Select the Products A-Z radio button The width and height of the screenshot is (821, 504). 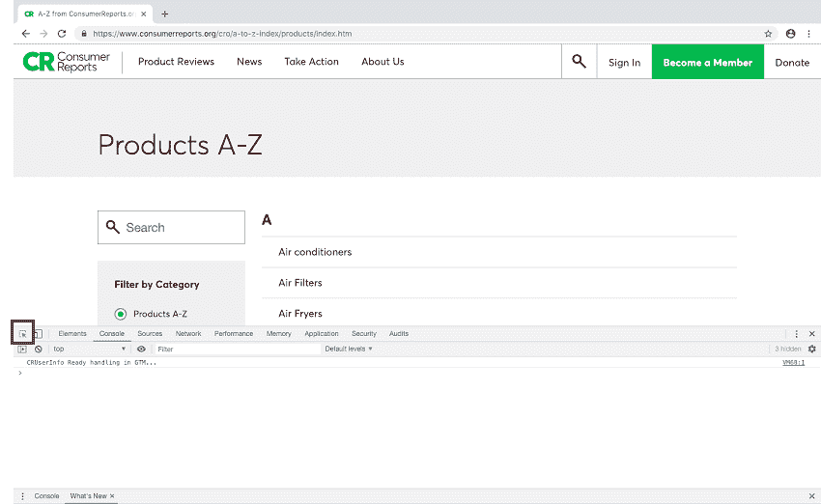click(121, 314)
